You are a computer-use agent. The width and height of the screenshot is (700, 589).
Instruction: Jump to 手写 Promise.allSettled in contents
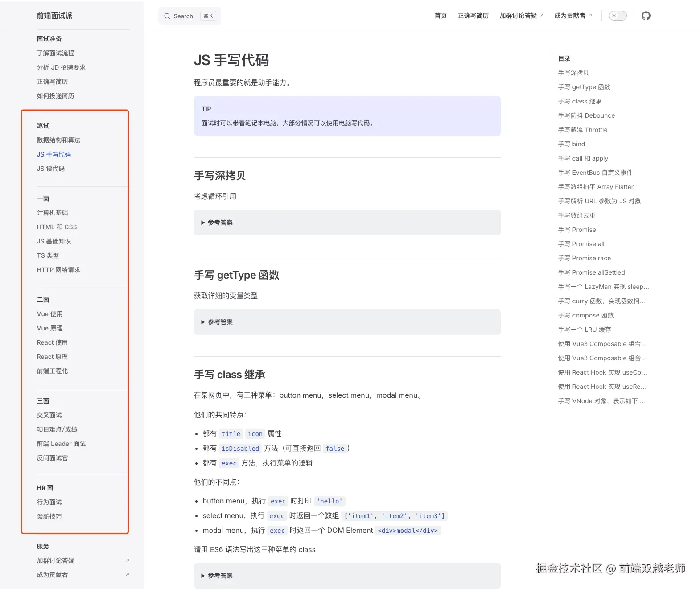point(592,272)
